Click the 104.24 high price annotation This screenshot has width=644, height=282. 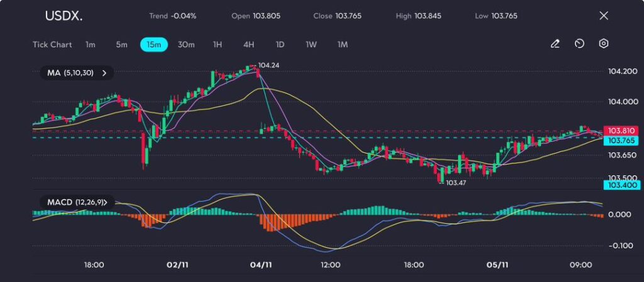268,65
